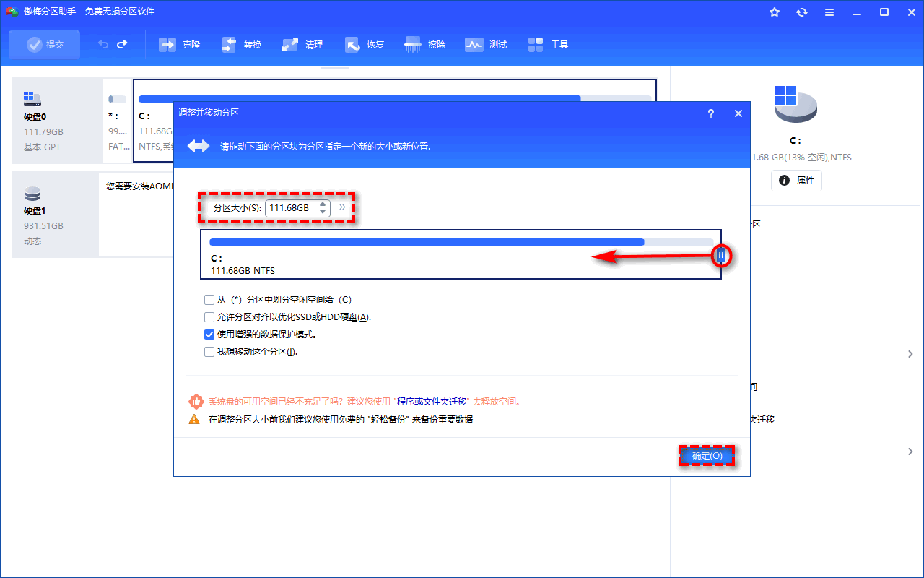
Task: Click the 确定(O) confirm button
Action: click(x=707, y=456)
